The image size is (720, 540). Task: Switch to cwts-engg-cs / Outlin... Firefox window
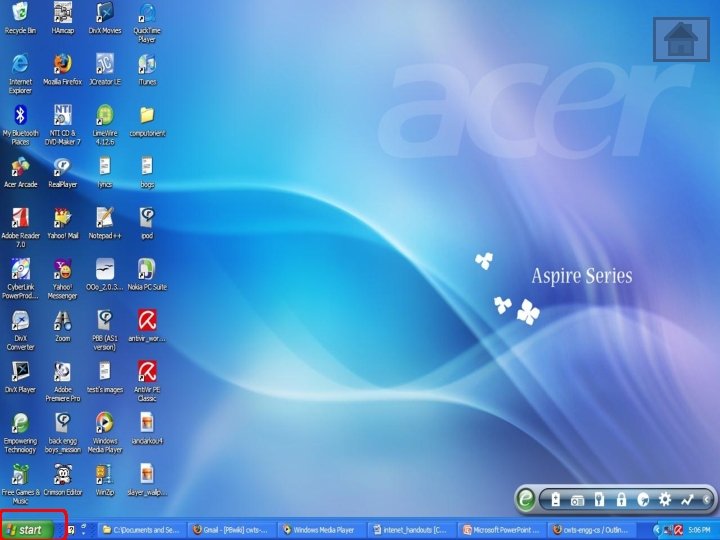click(x=591, y=530)
